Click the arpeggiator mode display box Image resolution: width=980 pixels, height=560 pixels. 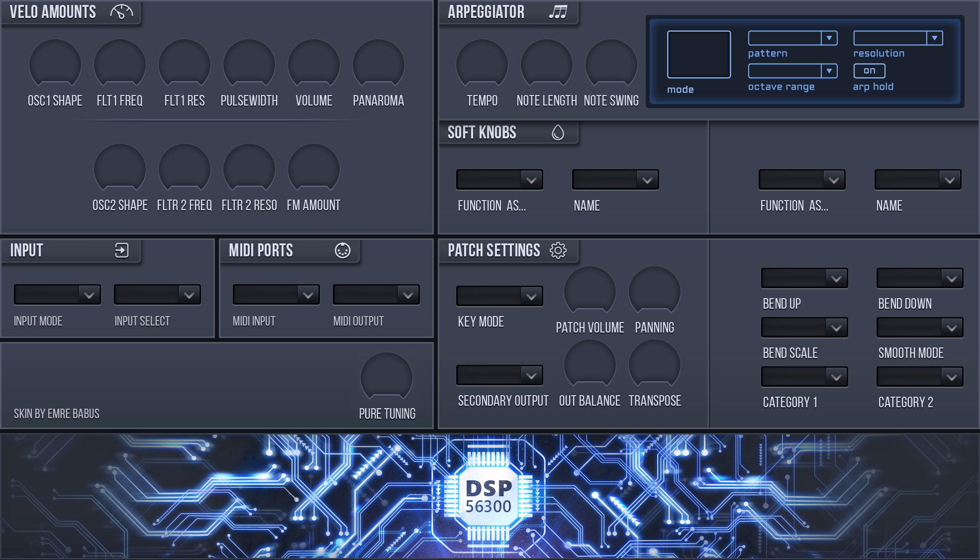(699, 54)
